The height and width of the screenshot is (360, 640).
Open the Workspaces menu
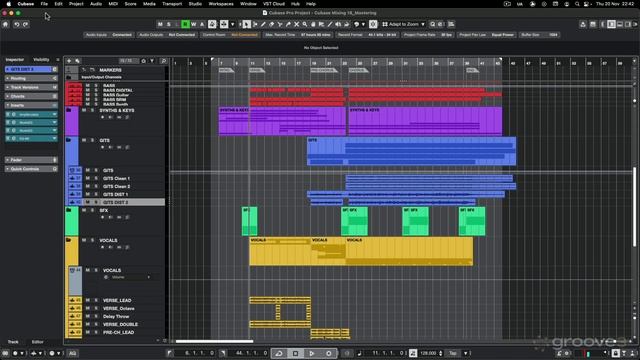221,4
